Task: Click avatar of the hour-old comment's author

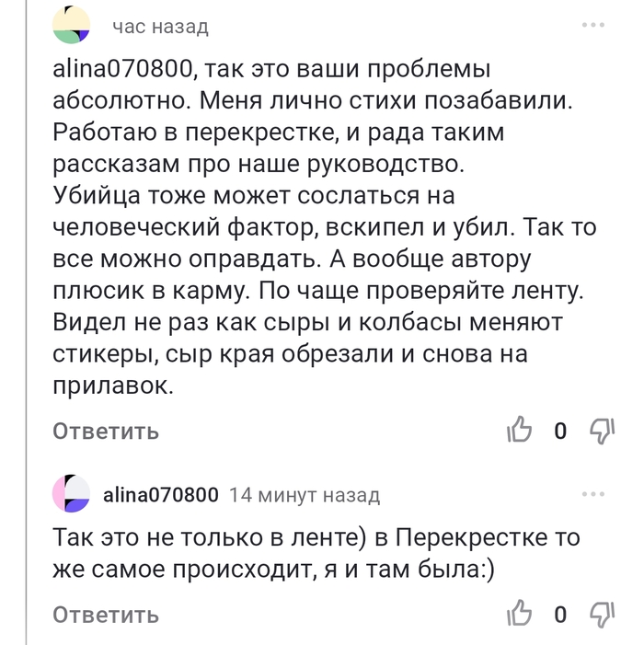Action: click(x=71, y=25)
